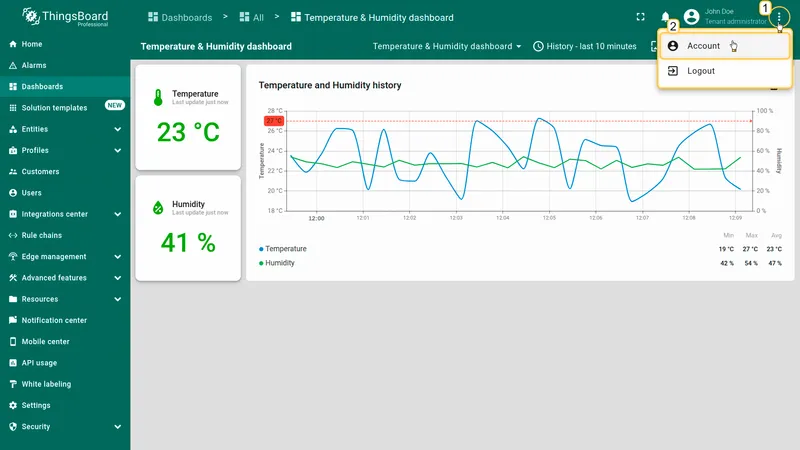Open History - last 10 minutes time window
Image resolution: width=800 pixels, height=450 pixels.
(585, 46)
